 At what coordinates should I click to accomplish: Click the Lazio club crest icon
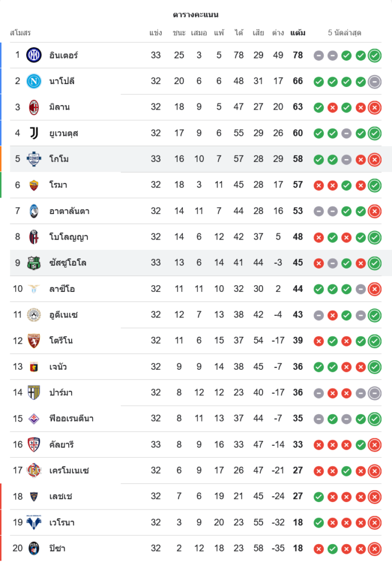click(x=34, y=289)
